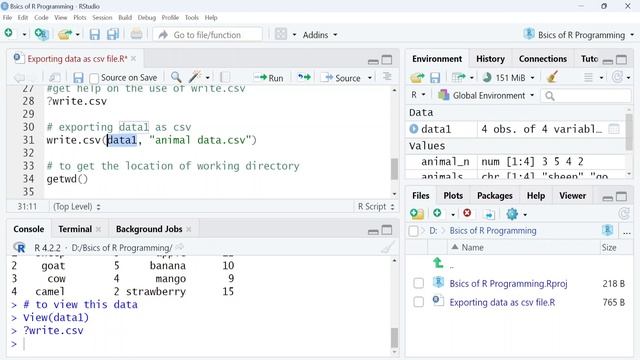This screenshot has height=360, width=640.
Task: Expand the Source button dropdown arrow
Action: click(370, 78)
